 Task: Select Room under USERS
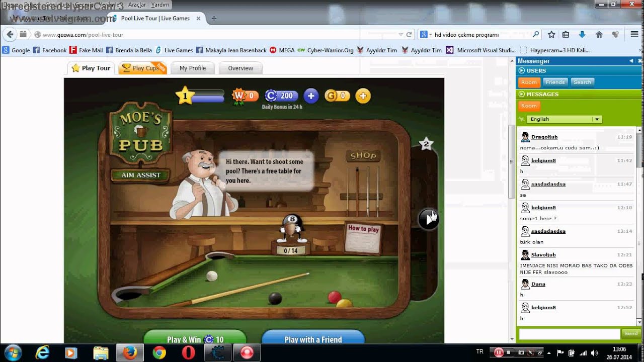pos(529,82)
